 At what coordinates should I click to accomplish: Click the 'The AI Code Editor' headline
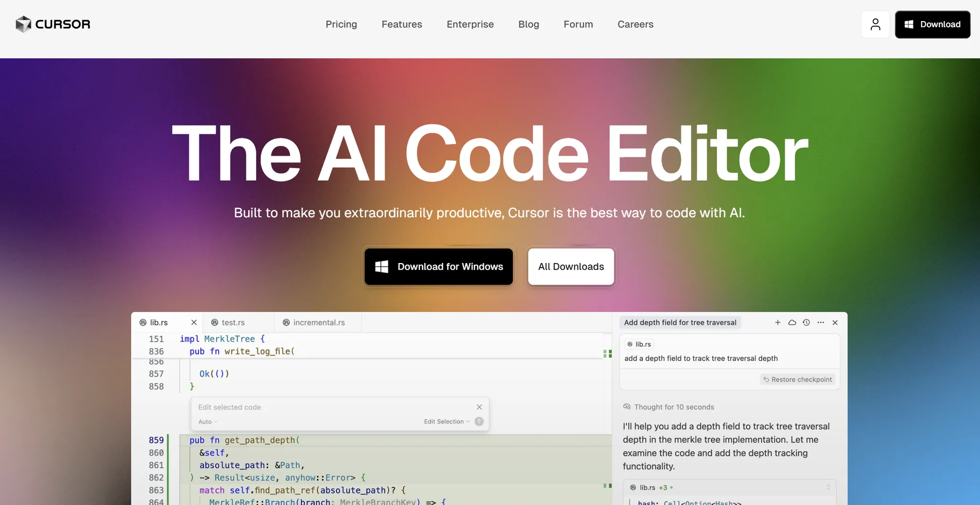(490, 153)
